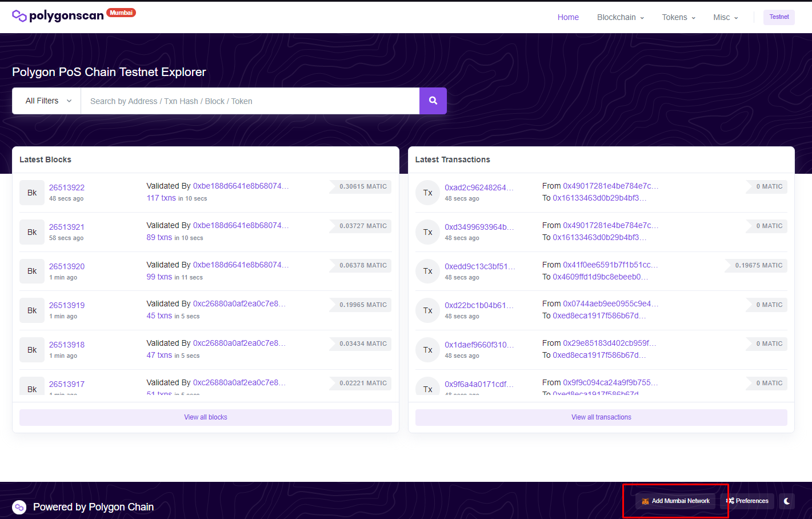Expand the Misc menu
Screen dimensions: 812x519
[x=726, y=17]
